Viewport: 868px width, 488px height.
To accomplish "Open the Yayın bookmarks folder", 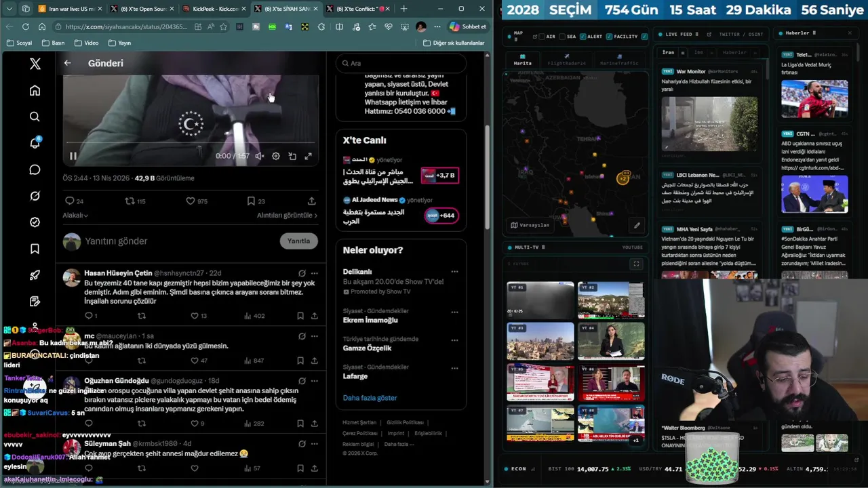I will pyautogui.click(x=119, y=43).
